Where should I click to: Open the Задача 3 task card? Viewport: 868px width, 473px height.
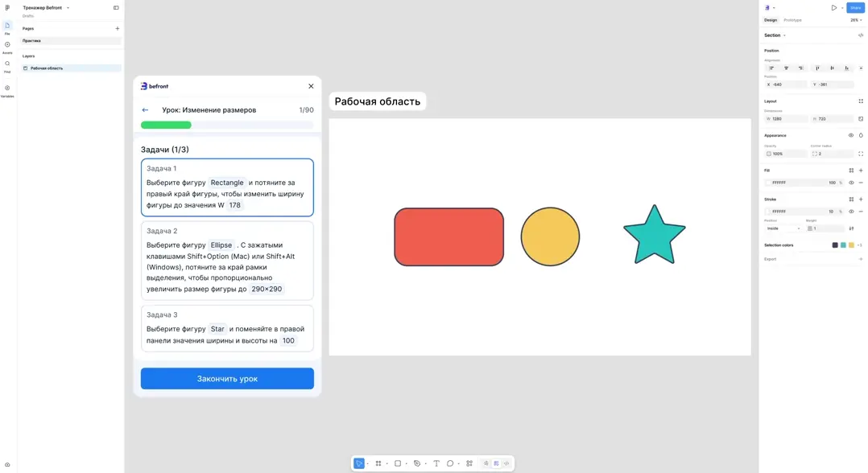[x=227, y=328]
